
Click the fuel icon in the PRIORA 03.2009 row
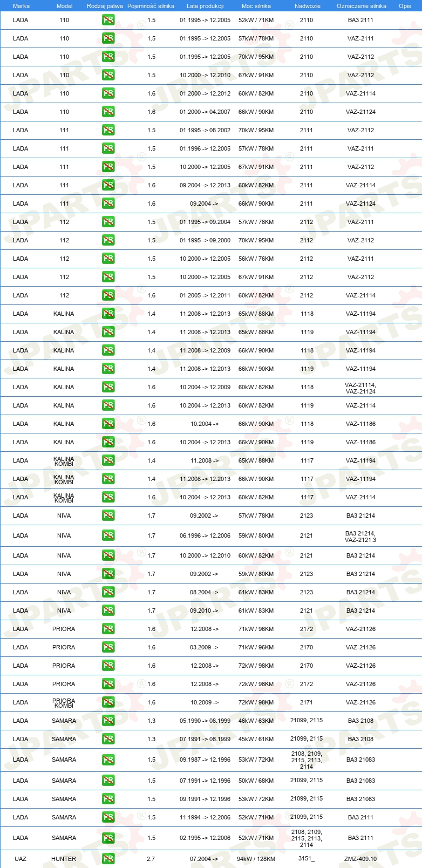tap(108, 647)
